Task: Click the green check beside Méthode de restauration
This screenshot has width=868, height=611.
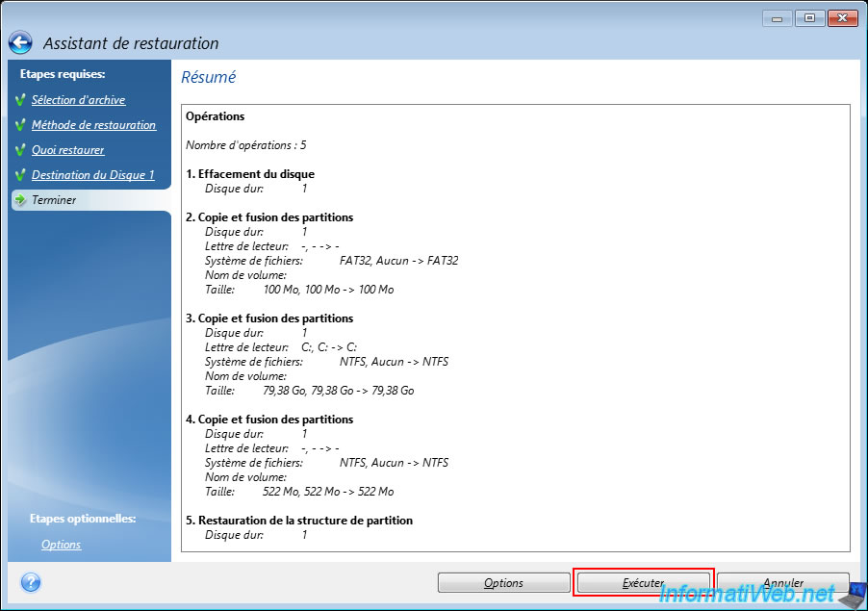Action: pos(20,125)
